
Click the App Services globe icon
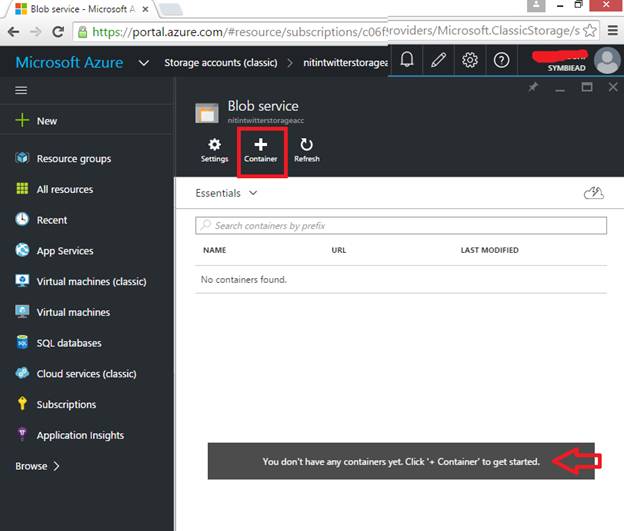22,250
